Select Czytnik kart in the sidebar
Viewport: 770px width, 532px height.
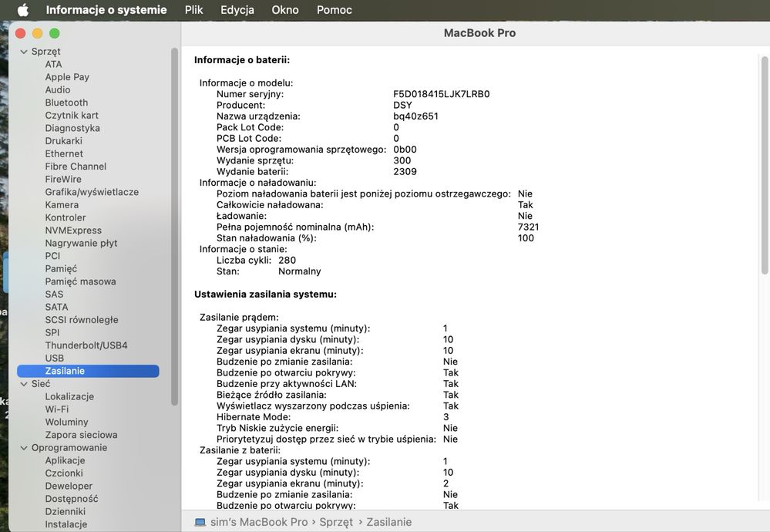point(72,116)
